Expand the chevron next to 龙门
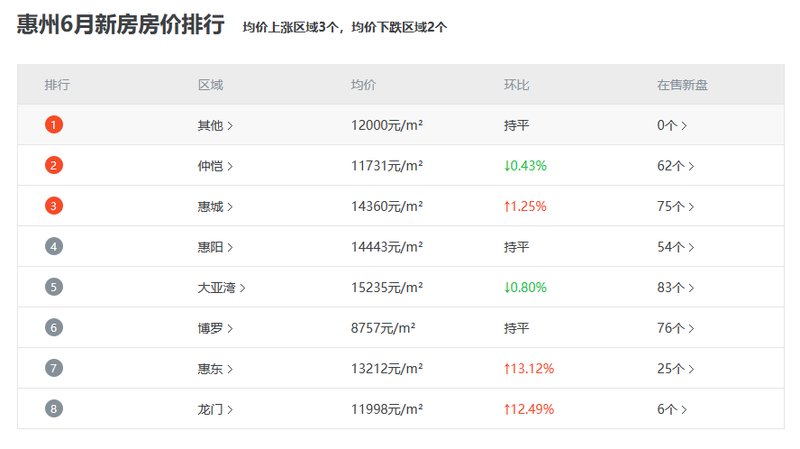This screenshot has width=800, height=449. [x=230, y=409]
